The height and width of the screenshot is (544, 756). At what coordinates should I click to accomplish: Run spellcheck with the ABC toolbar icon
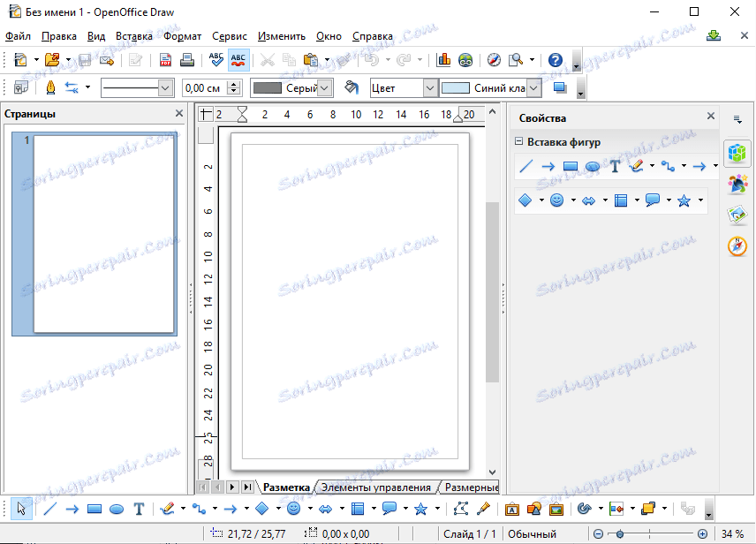pos(215,60)
